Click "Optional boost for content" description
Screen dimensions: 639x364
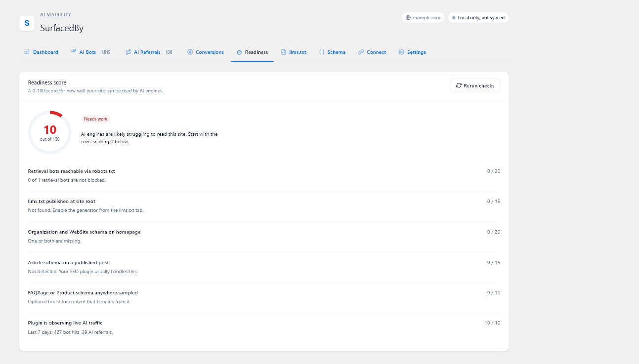[x=80, y=302]
